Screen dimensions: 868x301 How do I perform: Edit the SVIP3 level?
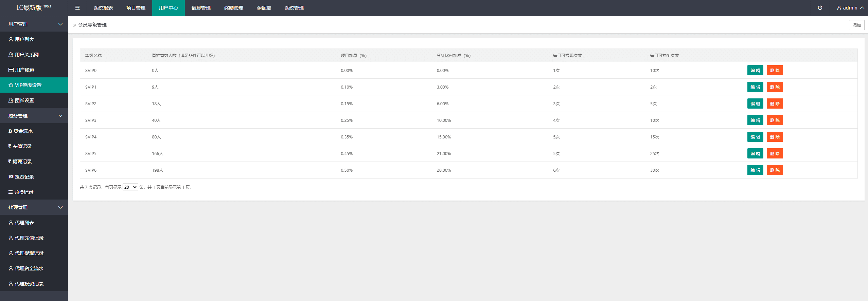[755, 120]
